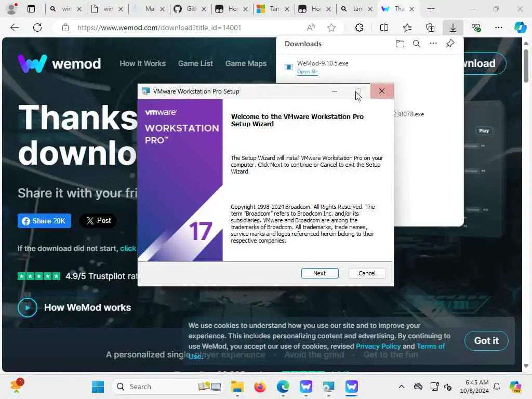Close the VMware Workstation Pro Setup window
This screenshot has width=532, height=399.
382,91
